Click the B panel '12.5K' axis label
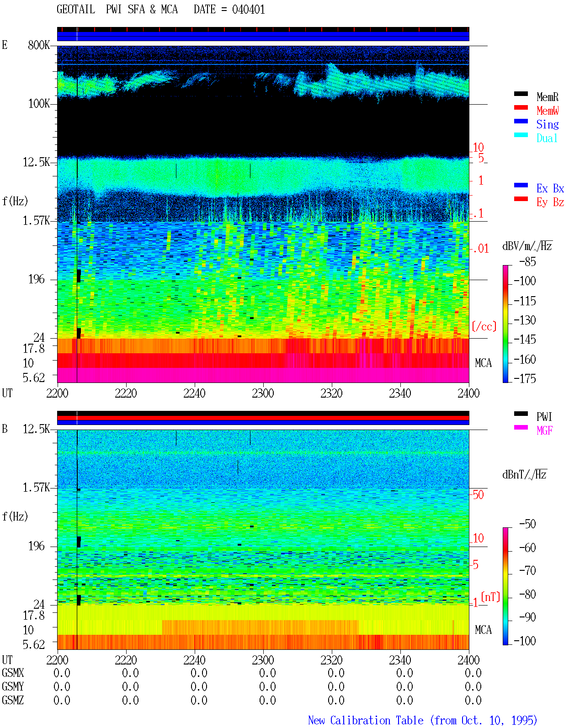The width and height of the screenshot is (585, 728). (36, 429)
